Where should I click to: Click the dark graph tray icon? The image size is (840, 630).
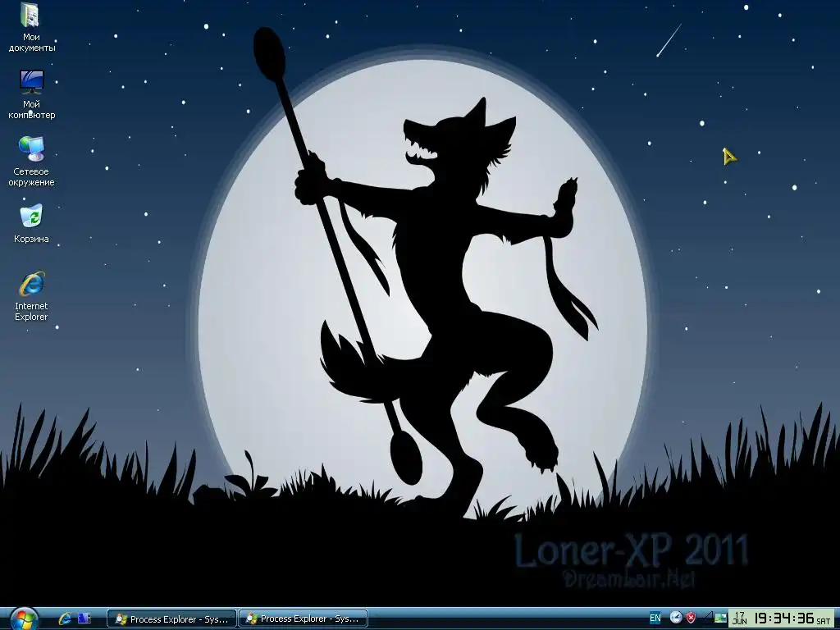708,618
